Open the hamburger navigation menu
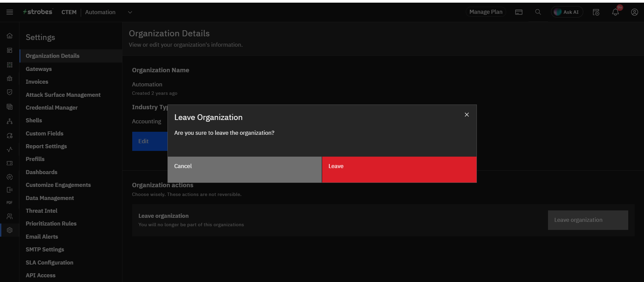The width and height of the screenshot is (644, 282). [x=10, y=12]
